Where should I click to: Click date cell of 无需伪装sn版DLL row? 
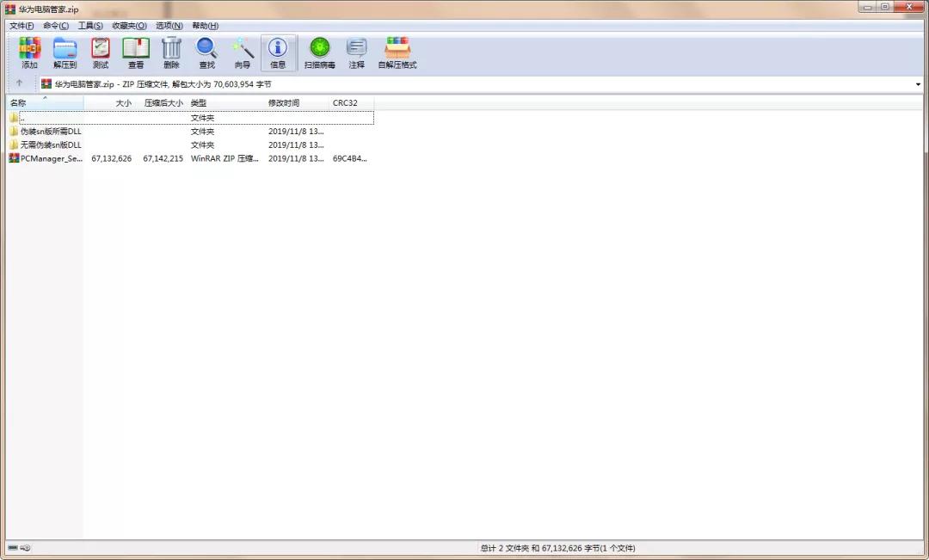(296, 145)
